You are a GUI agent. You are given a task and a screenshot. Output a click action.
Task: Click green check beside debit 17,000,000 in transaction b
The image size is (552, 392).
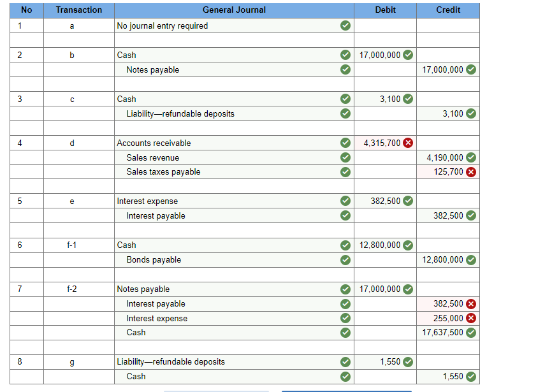[x=408, y=55]
